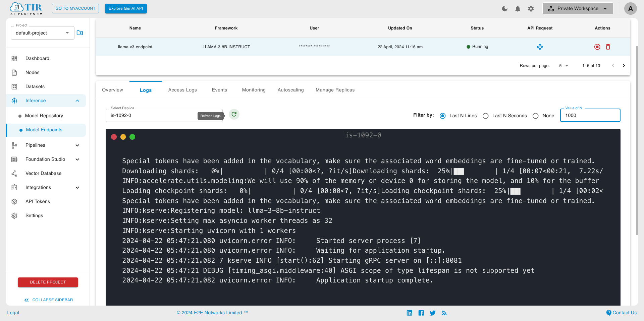644x321 pixels.
Task: Click the Nodes sidebar icon
Action: coord(14,72)
